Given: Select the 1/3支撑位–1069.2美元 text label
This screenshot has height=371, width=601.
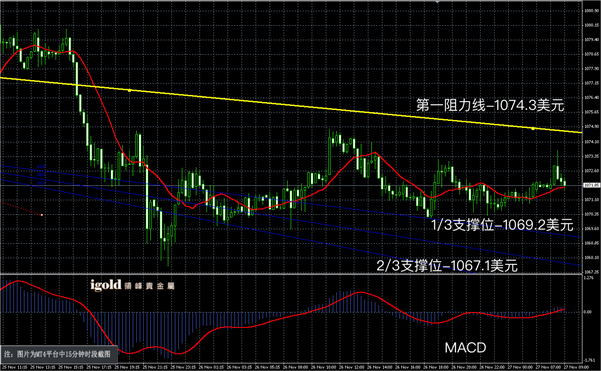Looking at the screenshot, I should (502, 225).
